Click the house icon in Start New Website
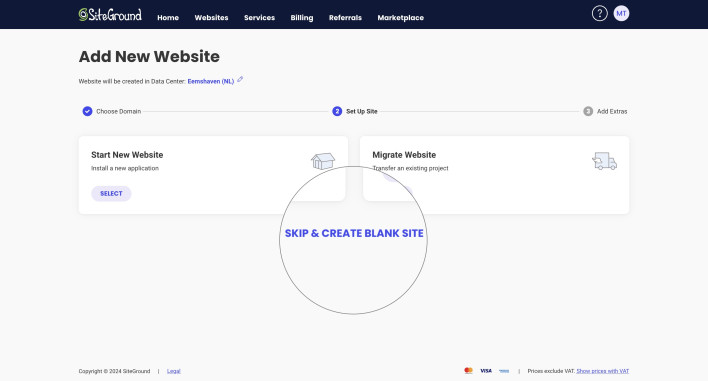 323,161
